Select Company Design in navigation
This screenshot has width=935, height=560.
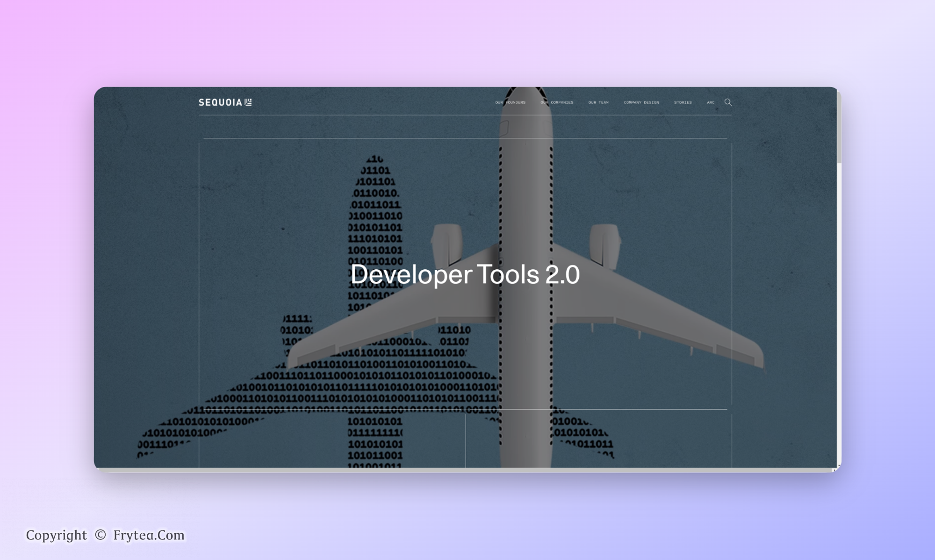click(641, 102)
